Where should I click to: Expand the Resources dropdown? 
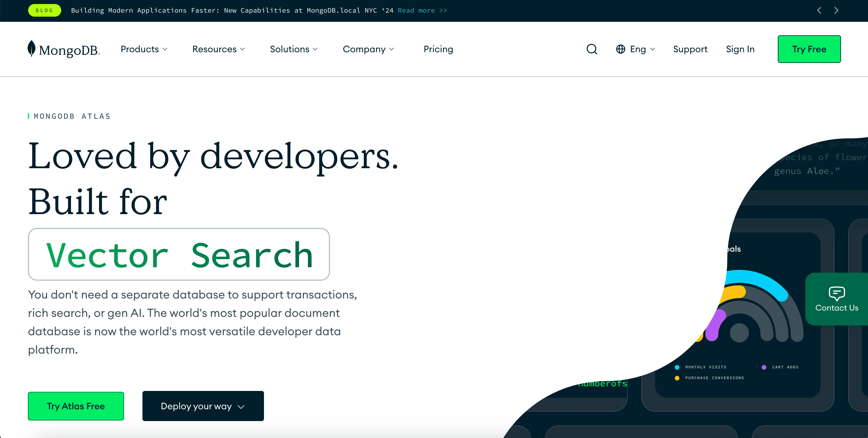point(218,49)
